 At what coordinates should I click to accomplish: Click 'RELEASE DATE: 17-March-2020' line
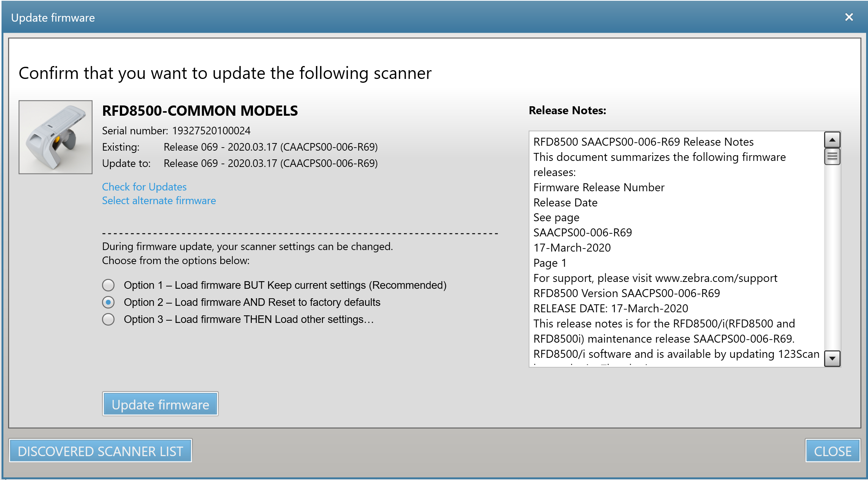611,308
